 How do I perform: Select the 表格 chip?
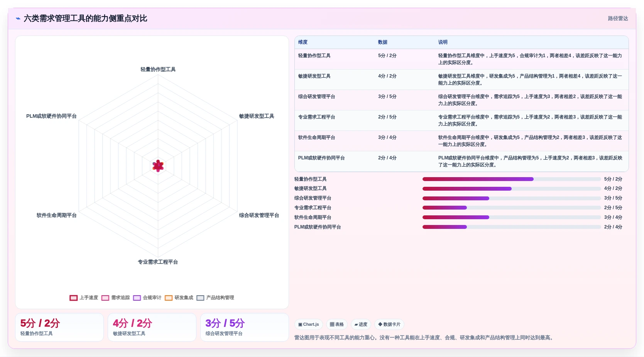pyautogui.click(x=337, y=325)
